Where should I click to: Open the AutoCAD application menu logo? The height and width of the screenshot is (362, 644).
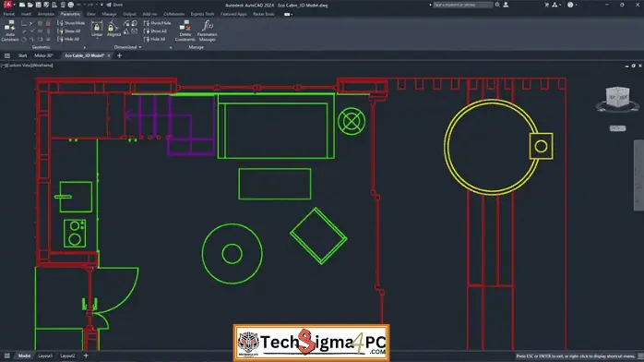click(x=7, y=5)
